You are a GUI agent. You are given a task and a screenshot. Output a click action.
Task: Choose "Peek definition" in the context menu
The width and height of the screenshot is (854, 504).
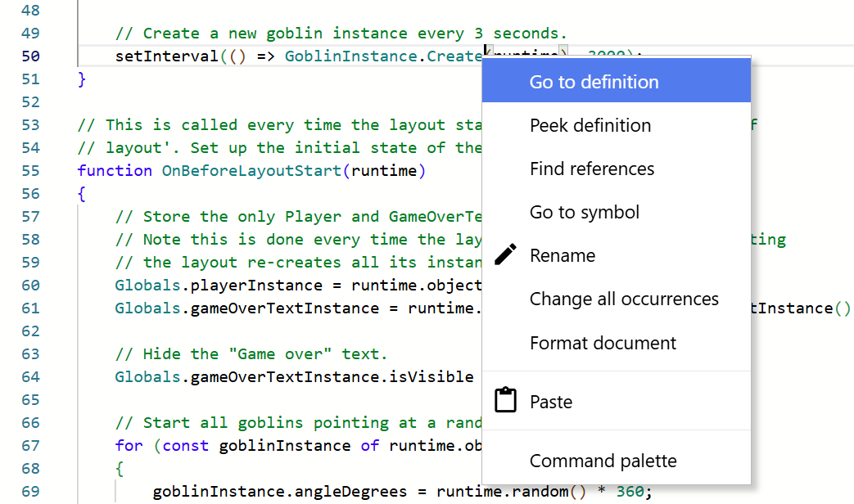click(x=590, y=125)
